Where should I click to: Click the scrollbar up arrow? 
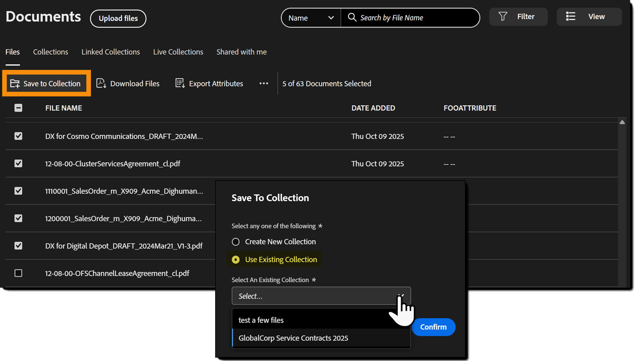click(622, 122)
